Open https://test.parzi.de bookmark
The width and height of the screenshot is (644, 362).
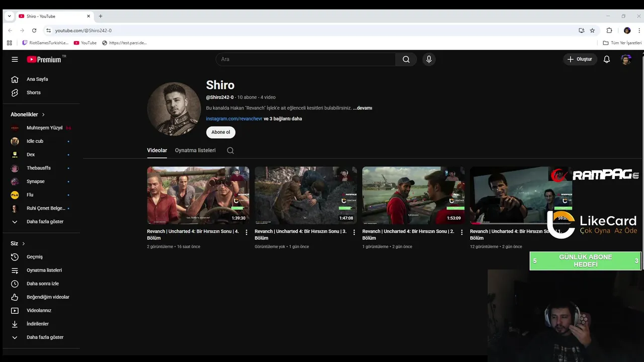click(125, 43)
